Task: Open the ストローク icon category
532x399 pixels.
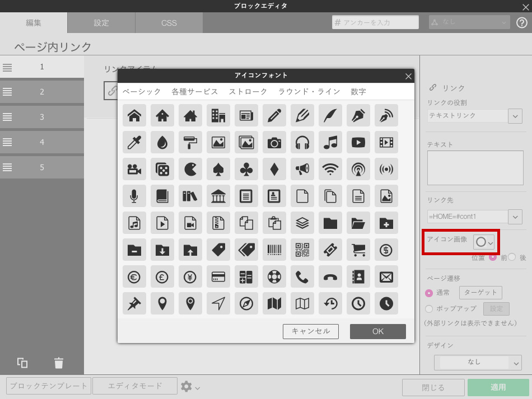Action: (248, 92)
